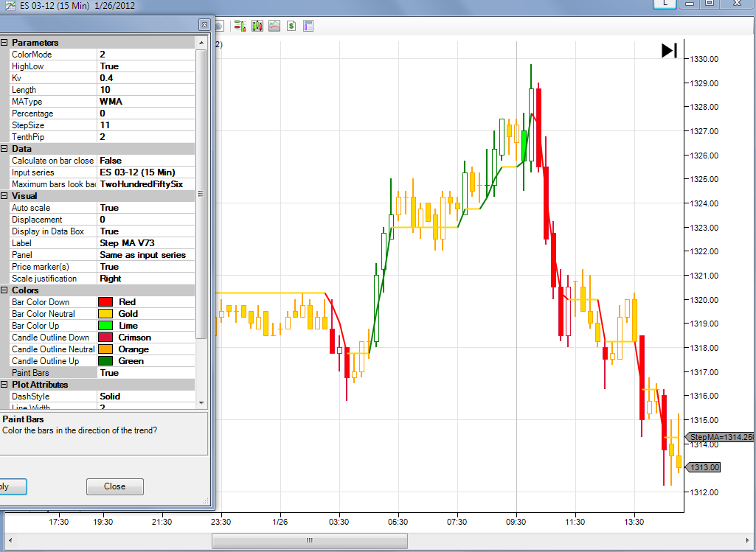Collapse the Parameters section
The width and height of the screenshot is (756, 552).
point(4,43)
